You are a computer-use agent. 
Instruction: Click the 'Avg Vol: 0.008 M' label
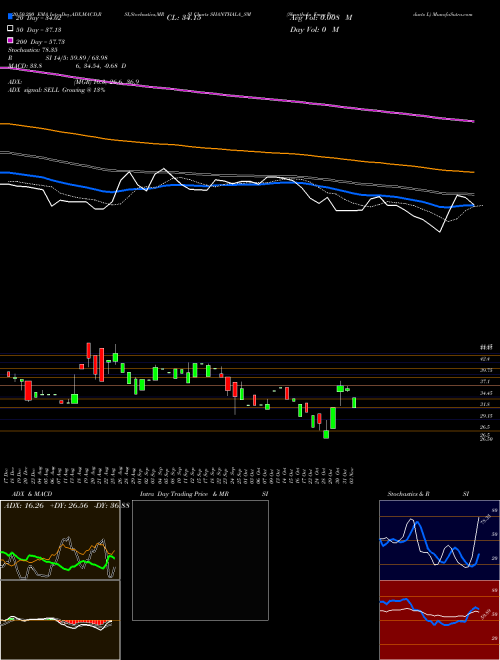coord(321,18)
